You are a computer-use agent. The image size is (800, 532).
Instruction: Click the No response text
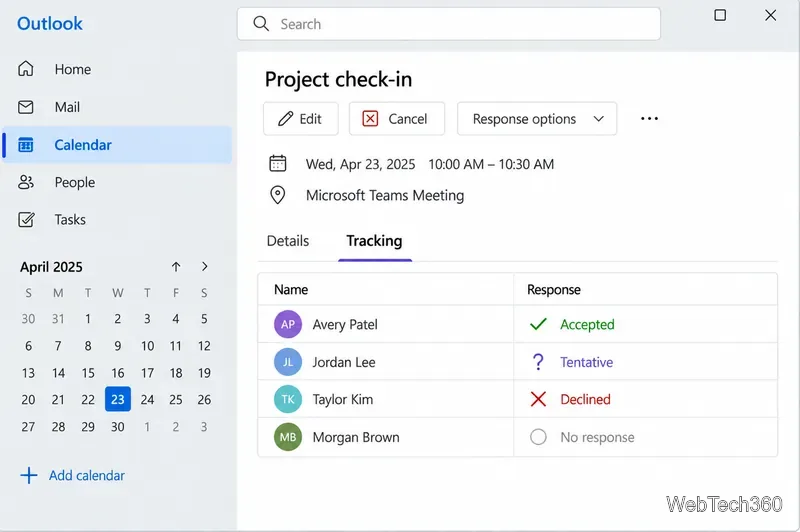point(597,437)
